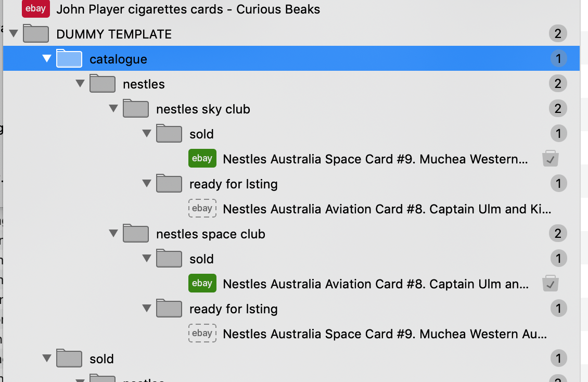Click the count badge 2 on DUMMY TEMPLATE

point(558,34)
